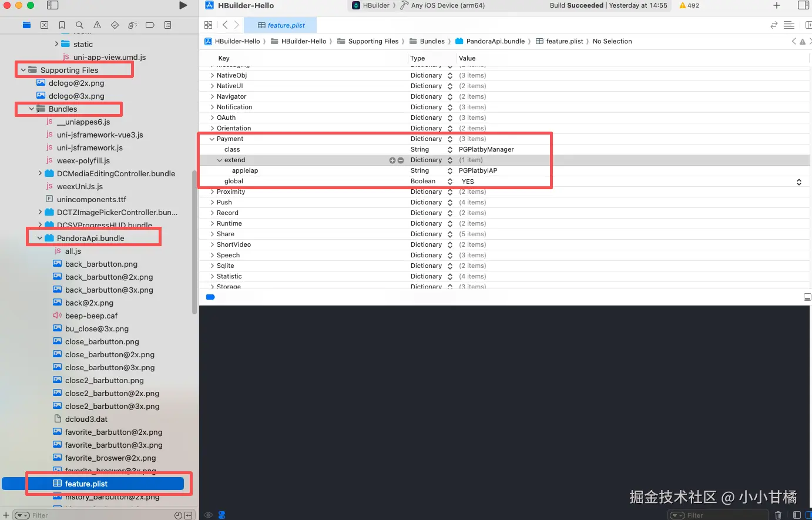The width and height of the screenshot is (812, 520).
Task: Open type selector for appleiap row
Action: pos(450,170)
